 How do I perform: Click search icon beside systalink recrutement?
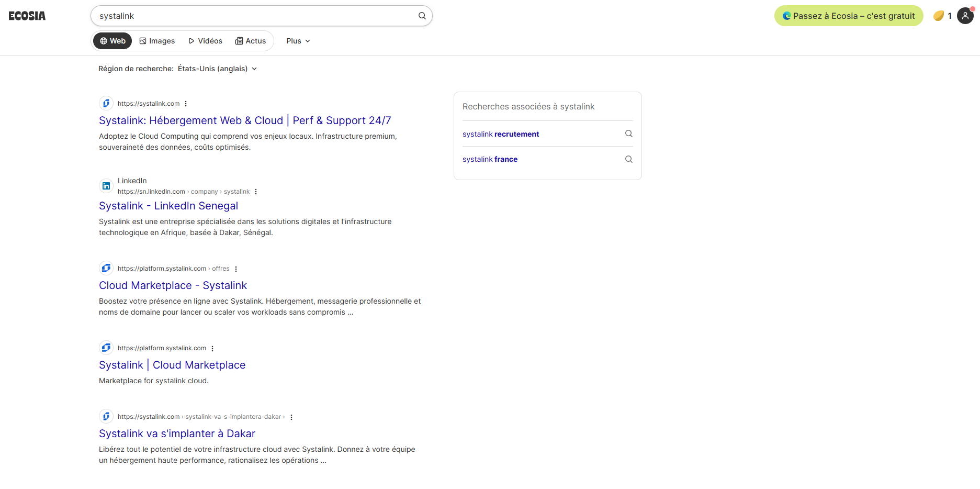(x=629, y=134)
